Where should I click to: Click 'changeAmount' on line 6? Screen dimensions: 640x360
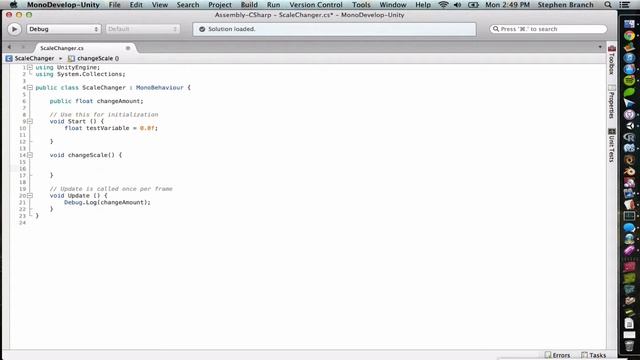[x=119, y=101]
